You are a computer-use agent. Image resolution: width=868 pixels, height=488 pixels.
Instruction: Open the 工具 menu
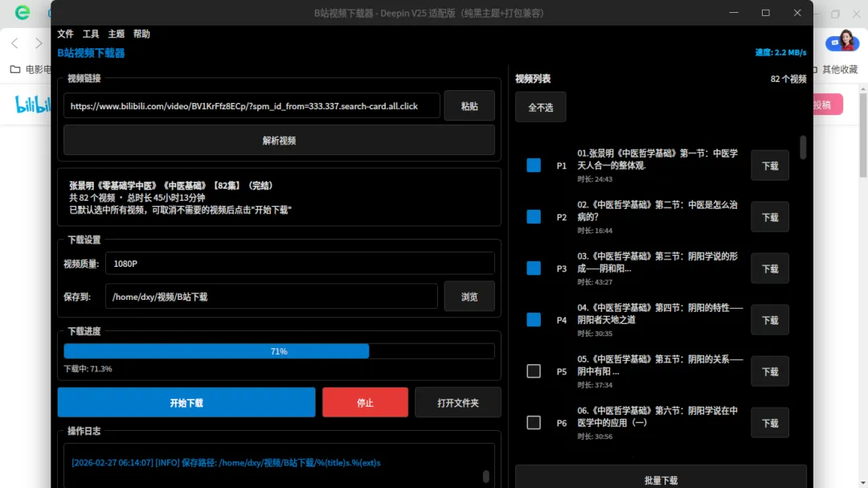pyautogui.click(x=91, y=34)
